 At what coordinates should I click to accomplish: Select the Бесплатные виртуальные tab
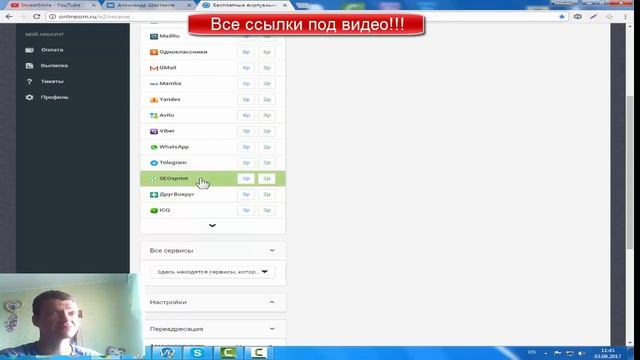[x=244, y=5]
